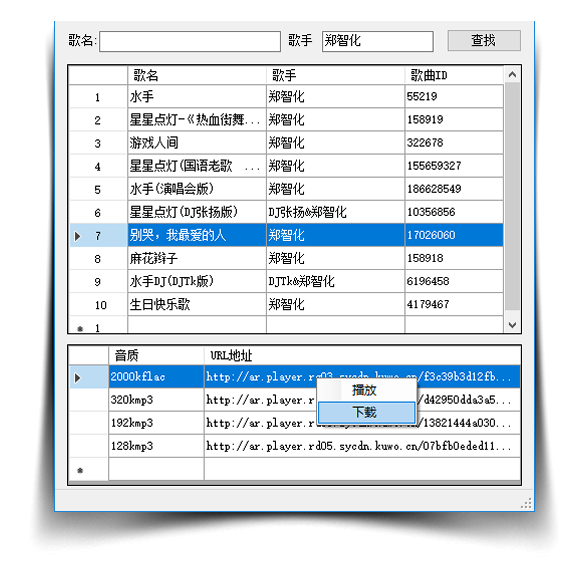Select quality cell 2000kflac
Image resolution: width=583 pixels, height=573 pixels.
[x=156, y=377]
